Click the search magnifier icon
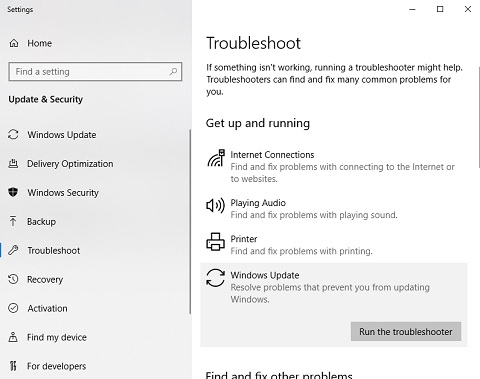 [x=173, y=71]
